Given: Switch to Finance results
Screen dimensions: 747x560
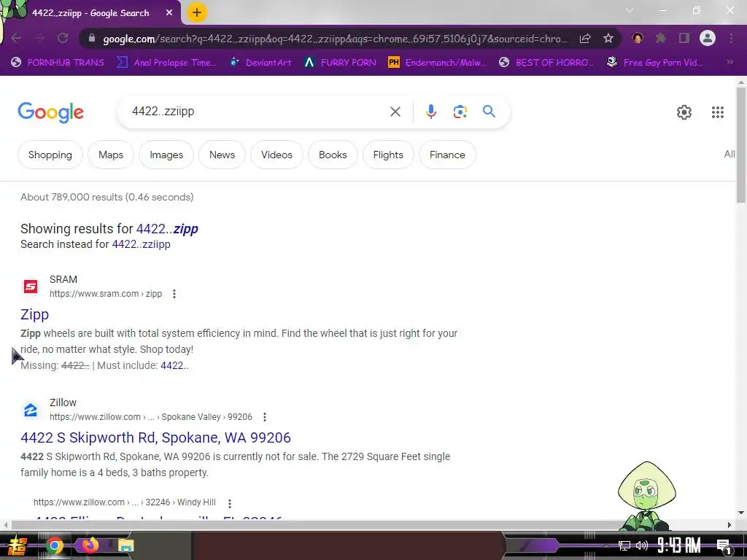Looking at the screenshot, I should (447, 155).
